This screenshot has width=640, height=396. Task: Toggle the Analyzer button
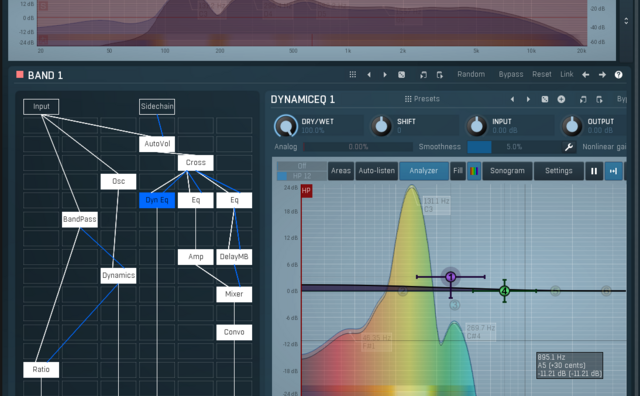click(x=423, y=171)
